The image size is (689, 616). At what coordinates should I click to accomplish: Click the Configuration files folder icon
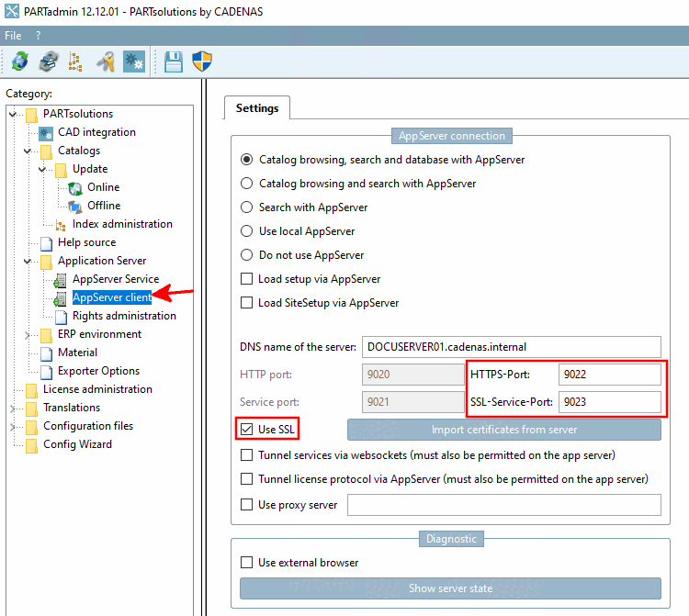tap(31, 427)
